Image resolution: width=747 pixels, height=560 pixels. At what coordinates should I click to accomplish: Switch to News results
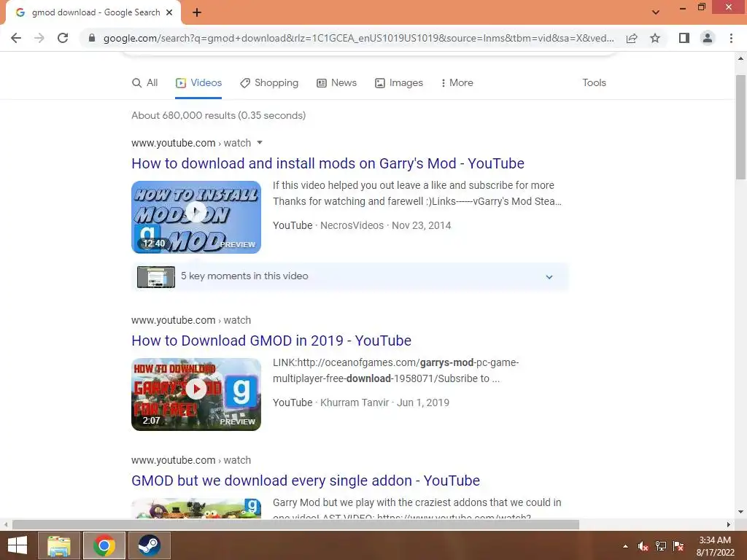point(337,83)
